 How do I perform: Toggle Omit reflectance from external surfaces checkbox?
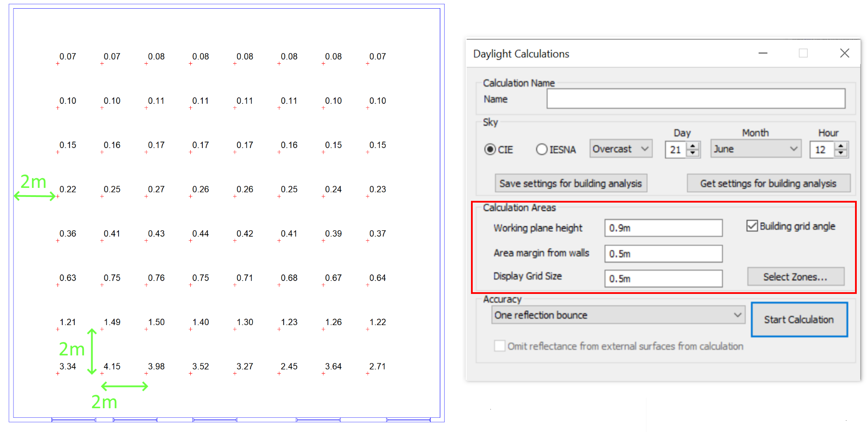click(x=500, y=346)
